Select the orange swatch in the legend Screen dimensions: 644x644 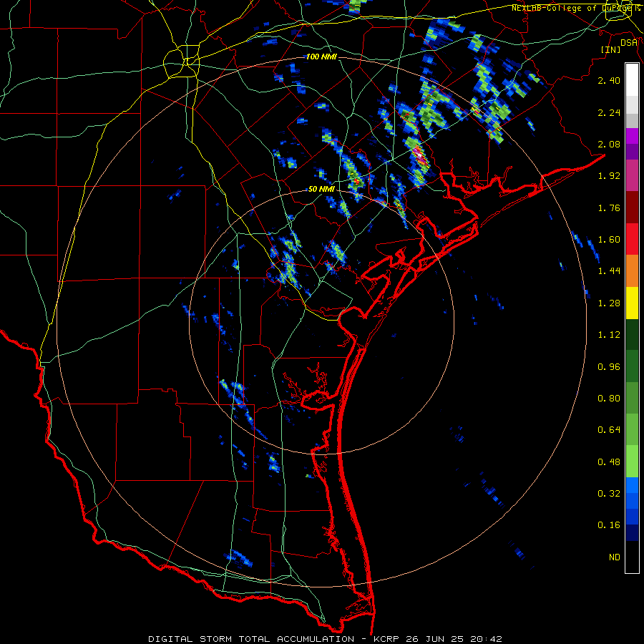pyautogui.click(x=632, y=271)
